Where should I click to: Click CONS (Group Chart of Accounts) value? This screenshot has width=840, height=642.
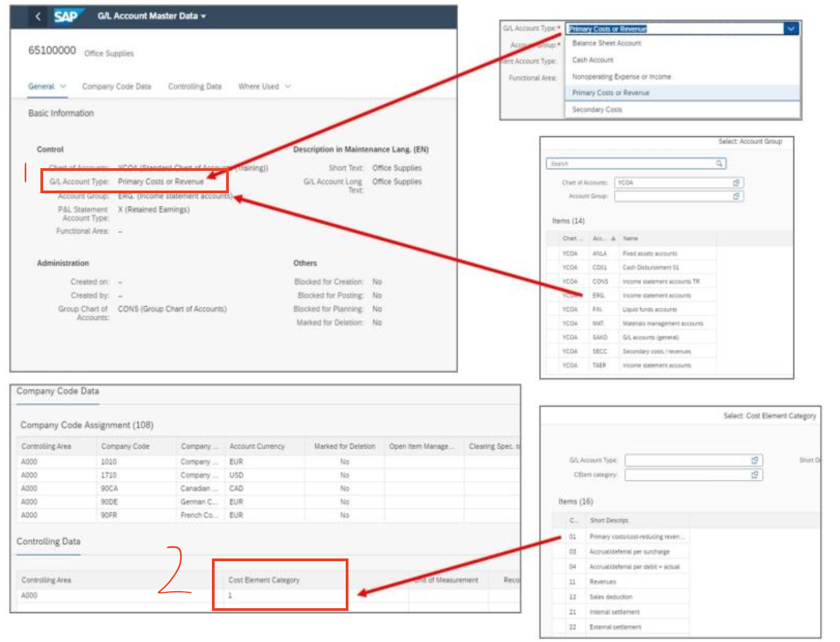tap(172, 309)
